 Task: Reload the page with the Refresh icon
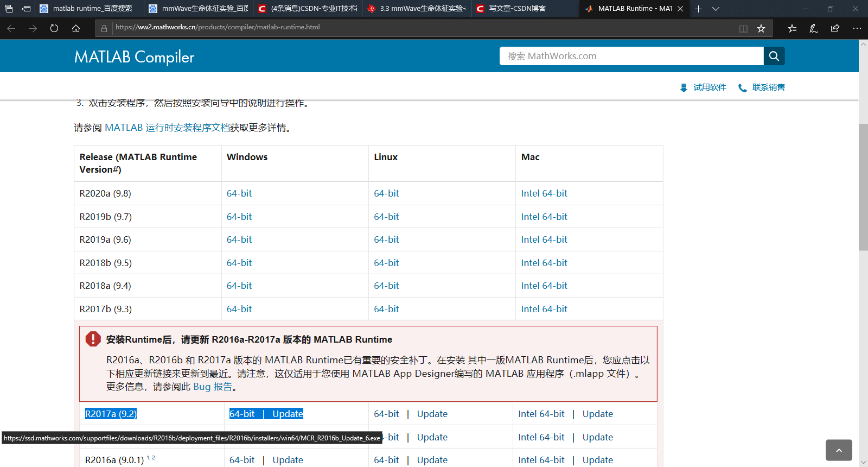click(x=54, y=28)
